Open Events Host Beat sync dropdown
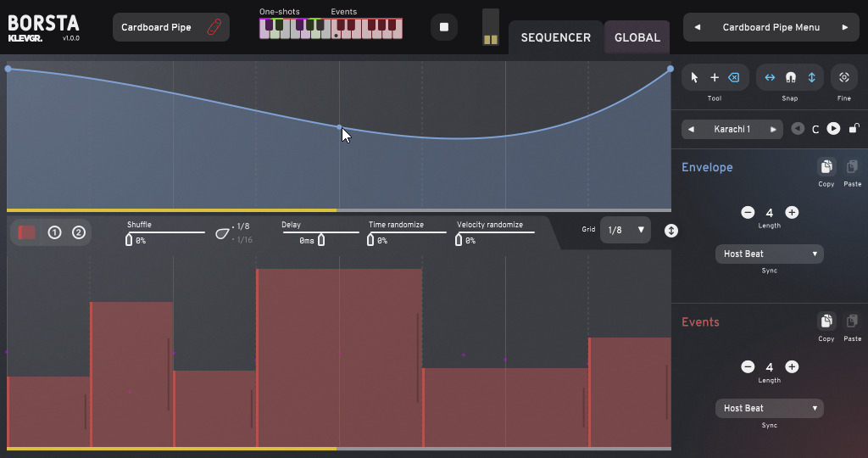The height and width of the screenshot is (458, 868). [770, 409]
